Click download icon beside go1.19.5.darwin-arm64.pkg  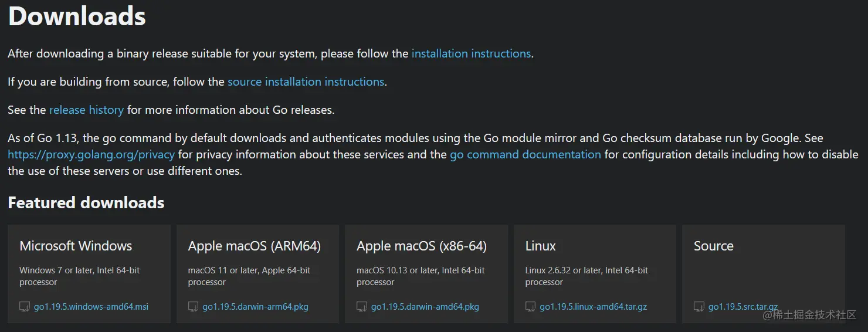[x=193, y=307]
